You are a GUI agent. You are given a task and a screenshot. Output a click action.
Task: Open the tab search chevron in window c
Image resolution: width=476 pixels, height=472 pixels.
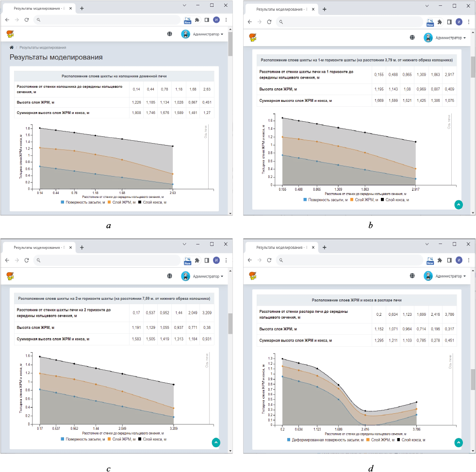click(184, 244)
